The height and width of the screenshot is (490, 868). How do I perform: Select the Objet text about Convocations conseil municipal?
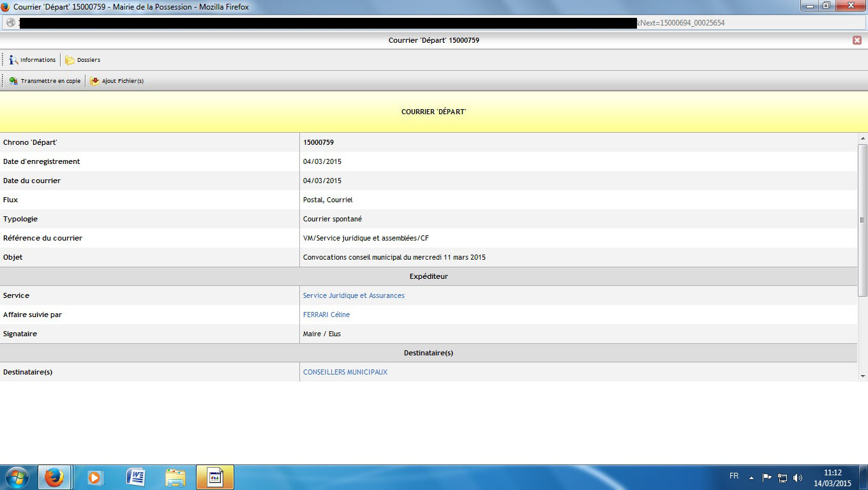[394, 257]
